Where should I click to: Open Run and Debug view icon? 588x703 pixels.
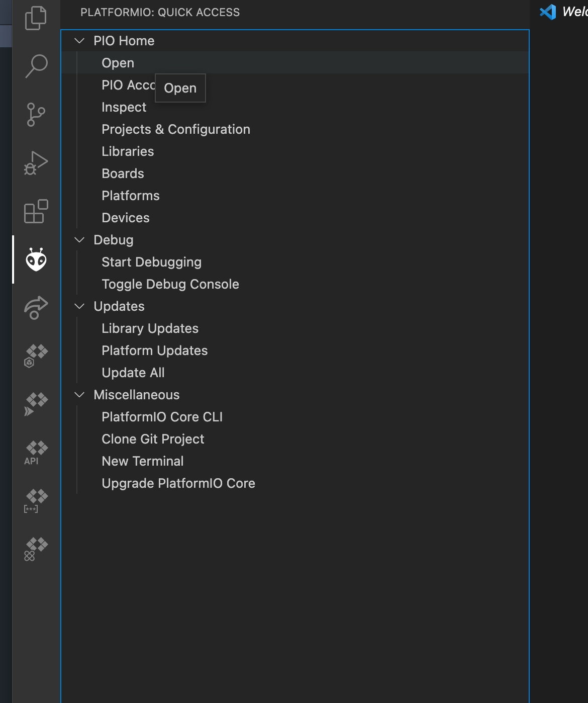[x=36, y=163]
